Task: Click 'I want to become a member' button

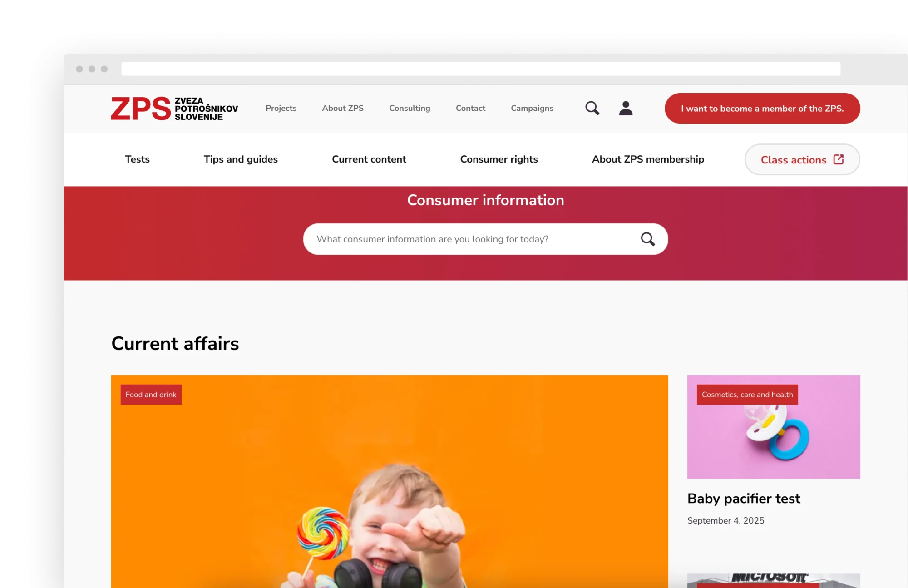Action: point(762,109)
